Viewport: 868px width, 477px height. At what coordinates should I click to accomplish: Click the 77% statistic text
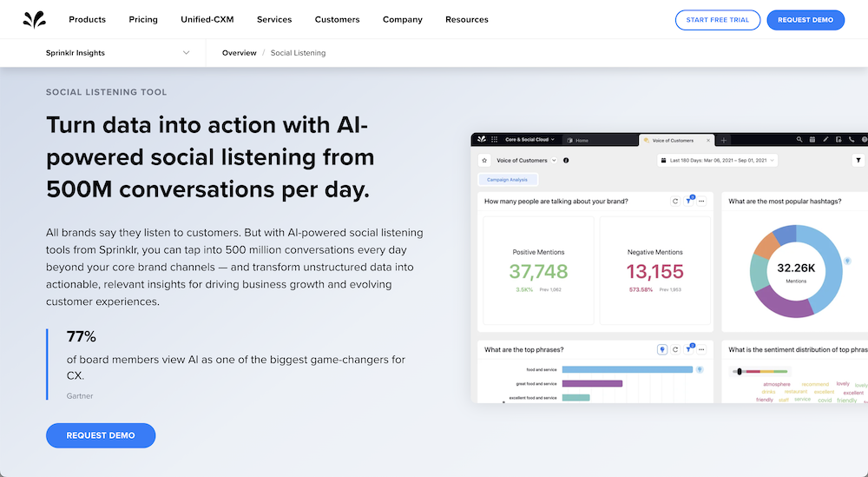82,336
